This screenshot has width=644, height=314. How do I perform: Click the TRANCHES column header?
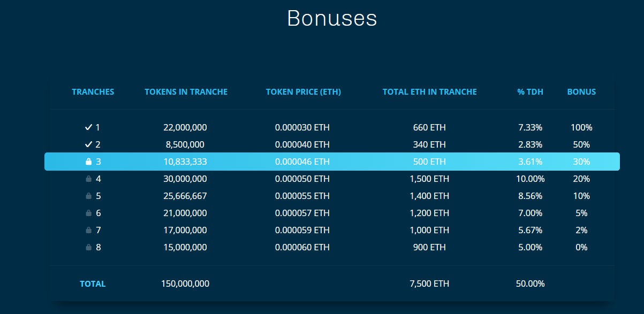click(93, 92)
